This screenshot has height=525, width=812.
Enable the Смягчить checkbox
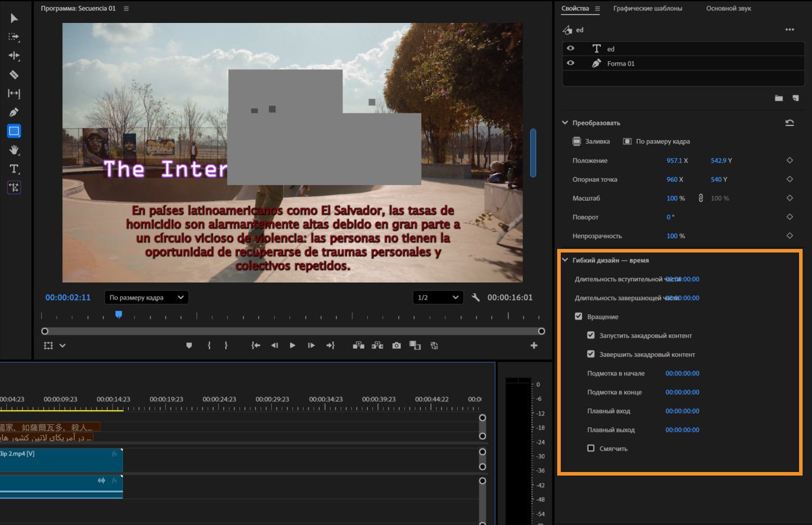(x=591, y=448)
